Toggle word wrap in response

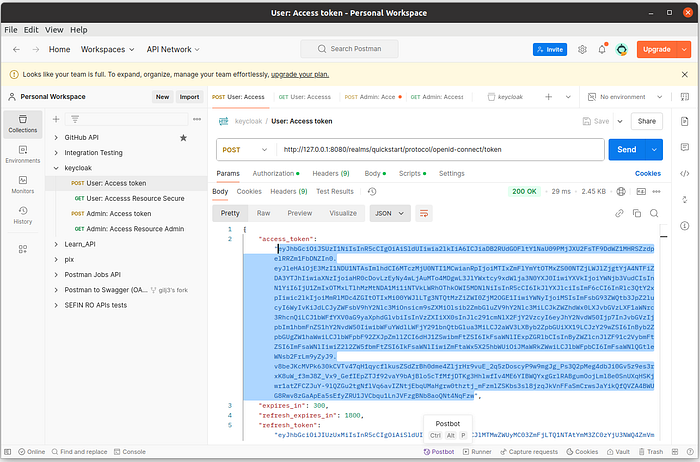pyautogui.click(x=424, y=213)
